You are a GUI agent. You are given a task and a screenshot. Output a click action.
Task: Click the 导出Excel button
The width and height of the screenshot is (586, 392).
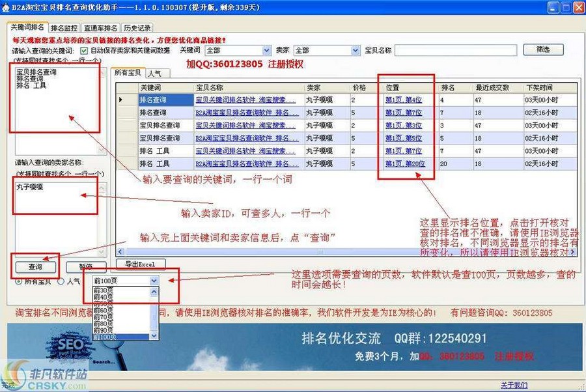[x=141, y=264]
